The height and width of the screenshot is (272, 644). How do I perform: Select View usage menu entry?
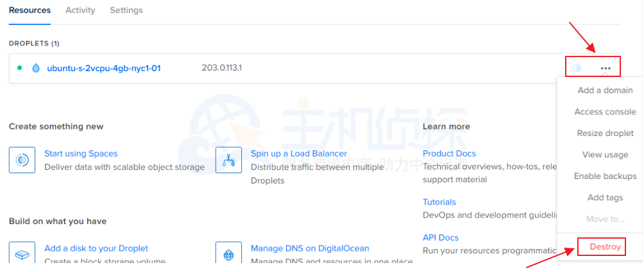click(x=605, y=155)
